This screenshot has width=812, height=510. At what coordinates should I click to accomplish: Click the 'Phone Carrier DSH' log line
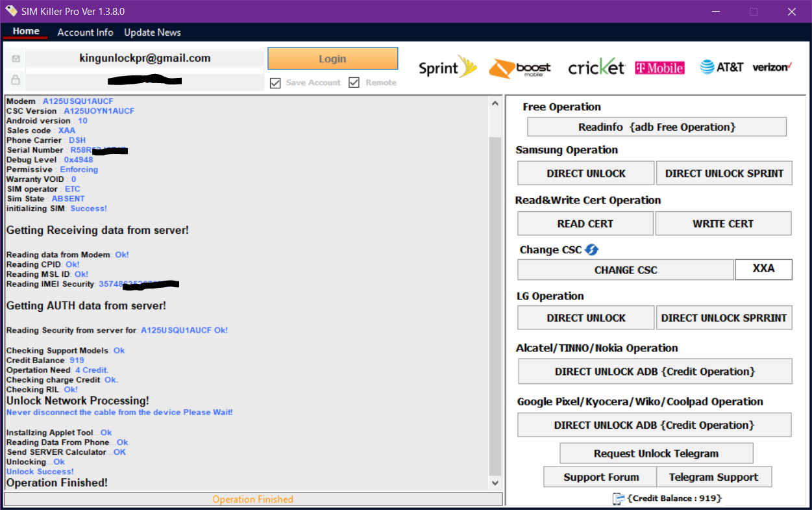coord(46,140)
